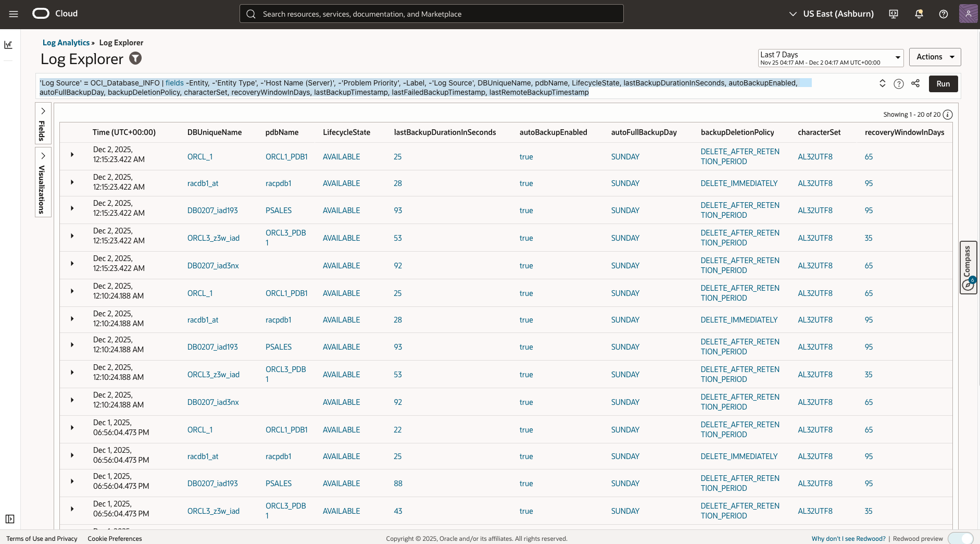Click inside the resource search field
This screenshot has width=980, height=544.
pyautogui.click(x=431, y=14)
